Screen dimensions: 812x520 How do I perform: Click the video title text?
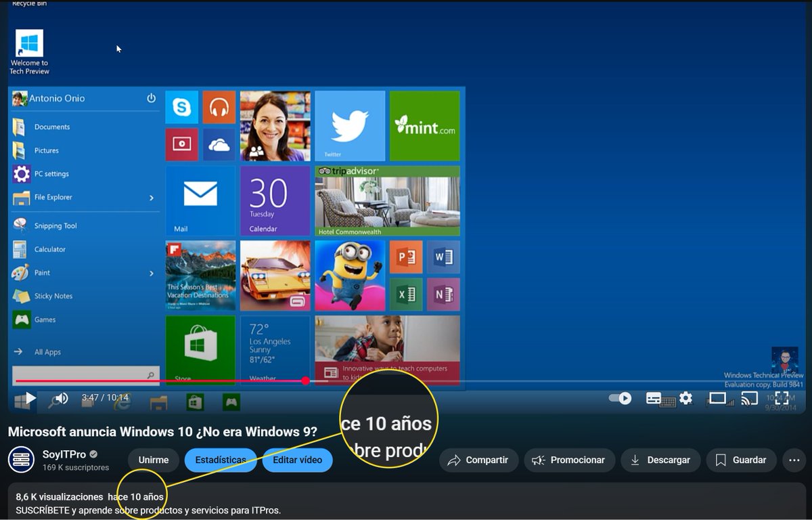click(162, 431)
